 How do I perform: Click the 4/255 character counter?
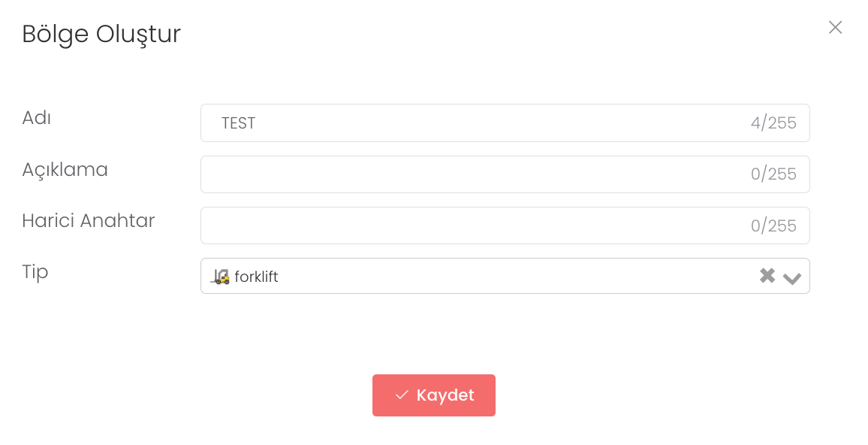coord(773,123)
